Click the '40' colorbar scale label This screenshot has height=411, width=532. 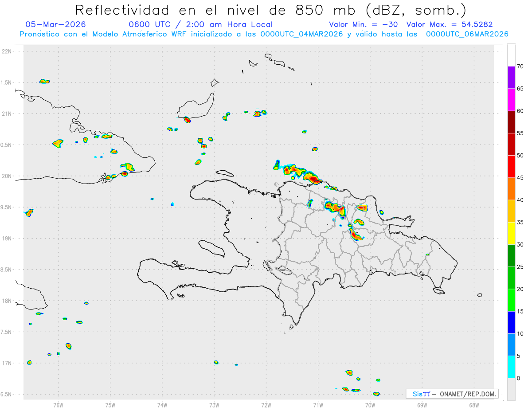point(520,200)
